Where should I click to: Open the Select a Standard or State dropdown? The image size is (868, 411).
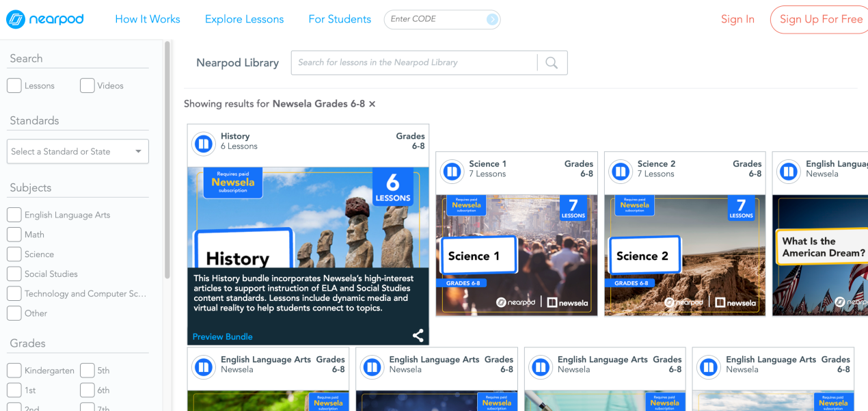pos(78,152)
